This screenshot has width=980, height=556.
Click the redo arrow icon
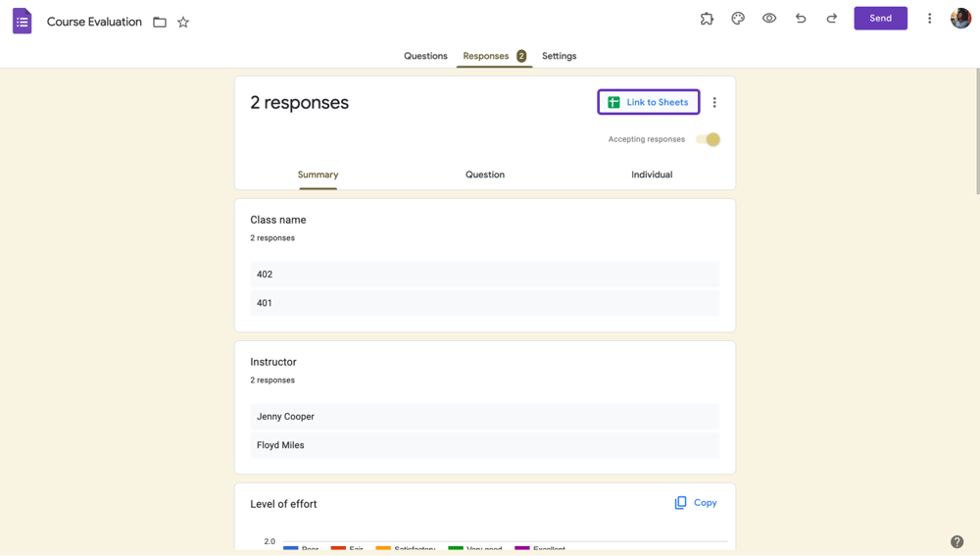[x=831, y=19]
